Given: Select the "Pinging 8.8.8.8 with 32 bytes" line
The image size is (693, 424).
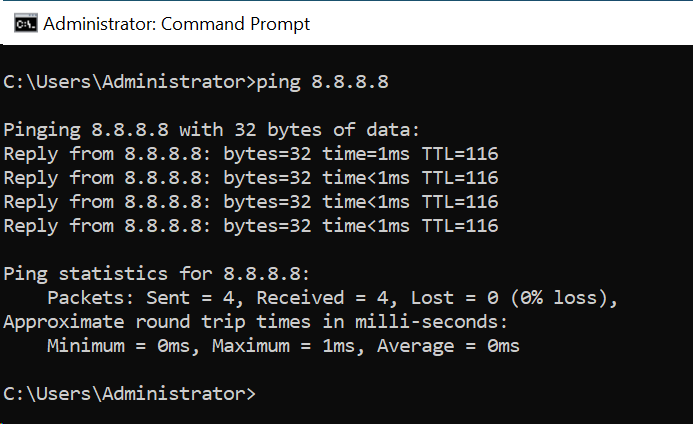Looking at the screenshot, I should (211, 130).
